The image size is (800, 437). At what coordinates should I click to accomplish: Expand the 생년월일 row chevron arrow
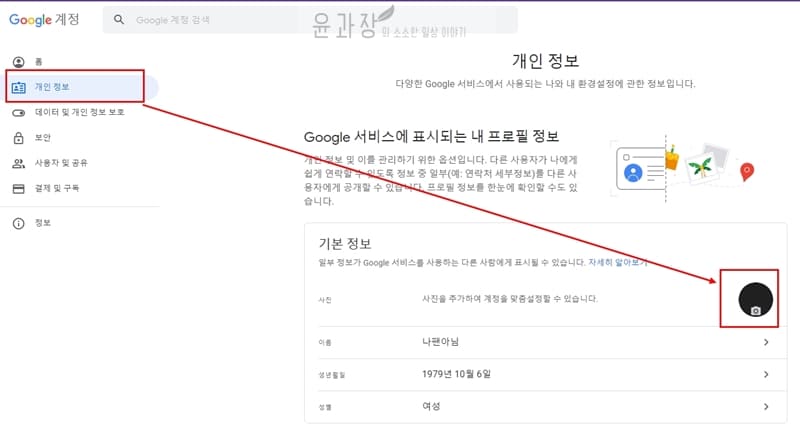click(x=766, y=375)
